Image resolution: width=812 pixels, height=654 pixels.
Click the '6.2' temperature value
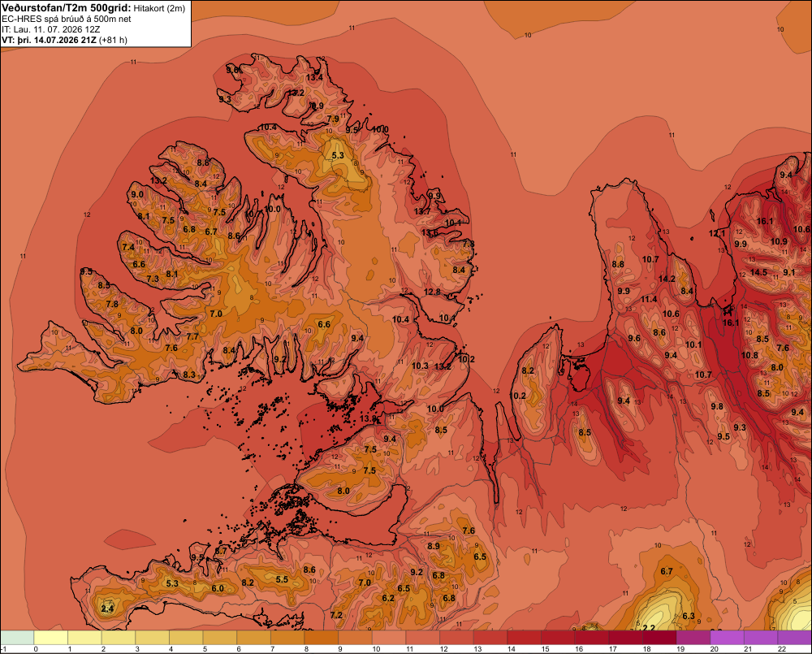click(x=388, y=598)
